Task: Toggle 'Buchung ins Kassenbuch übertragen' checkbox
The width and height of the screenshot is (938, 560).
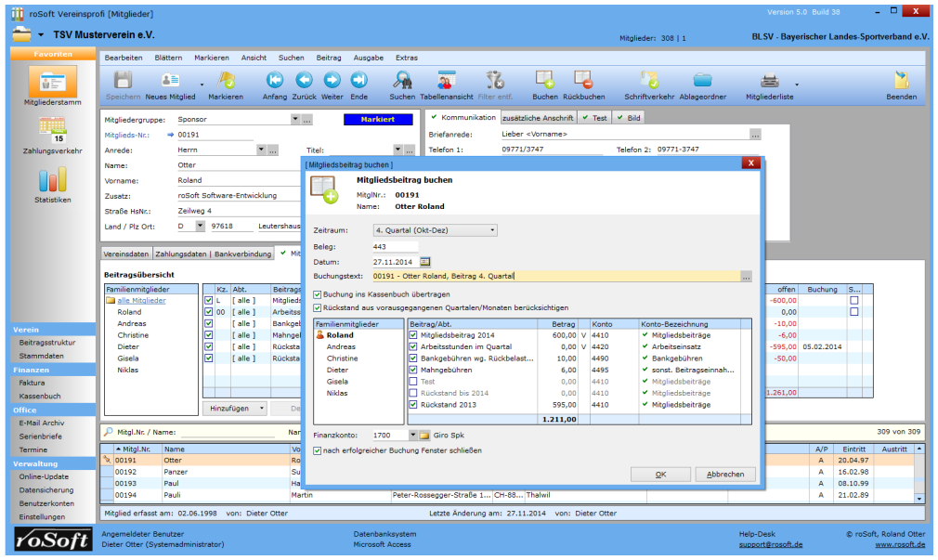Action: click(319, 293)
